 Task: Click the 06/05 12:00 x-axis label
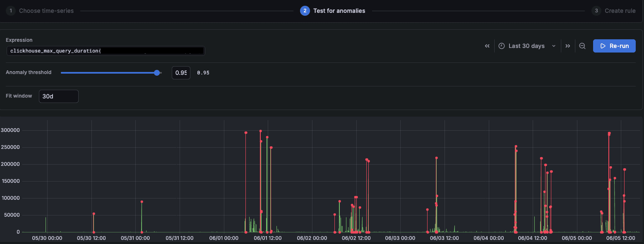click(621, 238)
